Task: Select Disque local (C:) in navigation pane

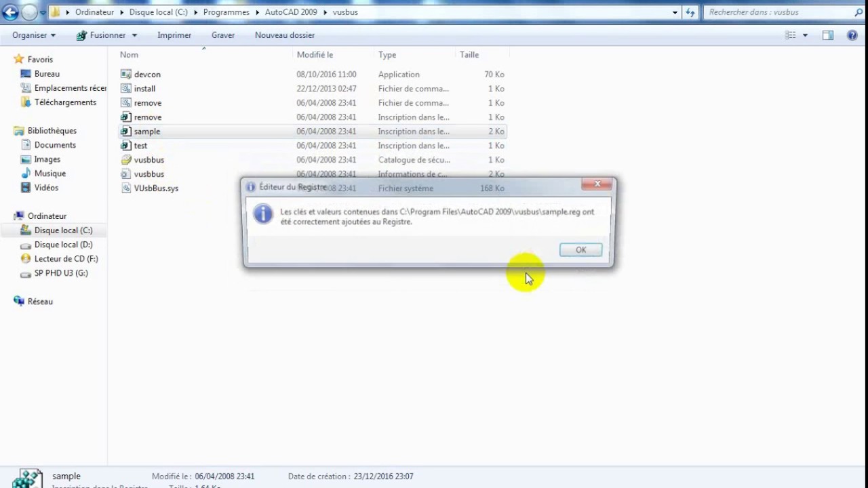Action: [63, 230]
